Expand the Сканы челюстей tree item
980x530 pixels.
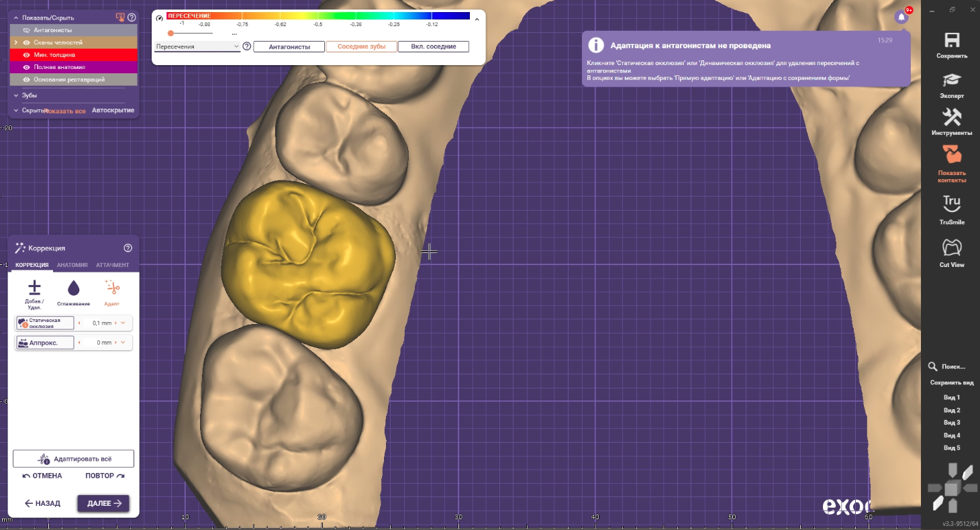coord(16,42)
